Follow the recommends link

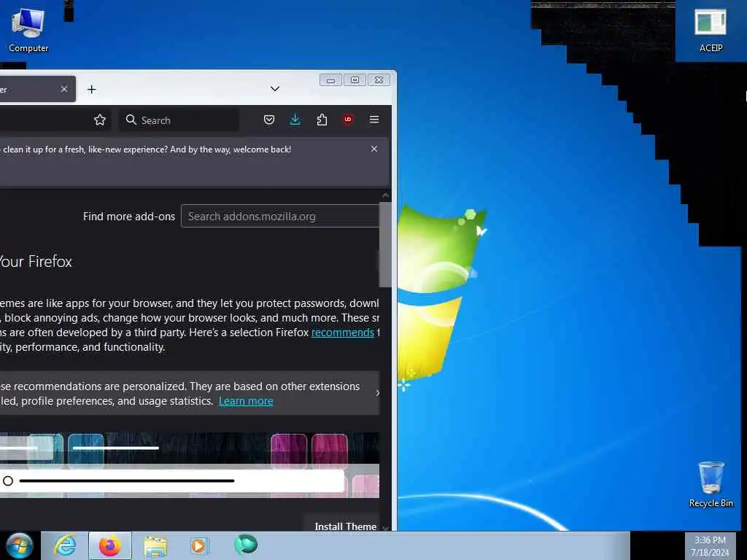click(343, 332)
